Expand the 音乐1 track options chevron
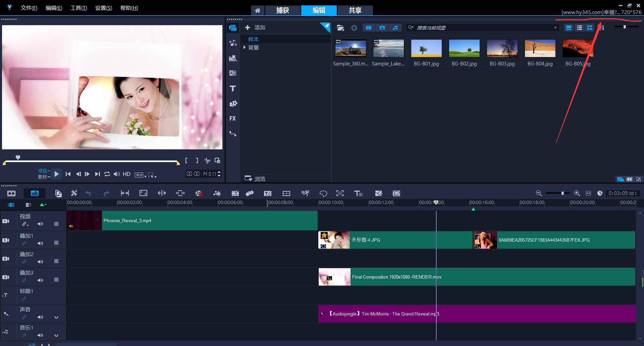 pos(56,335)
